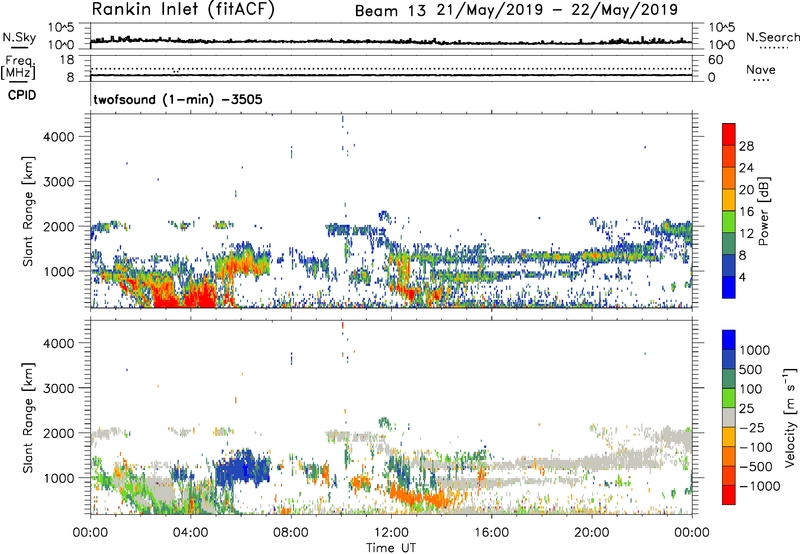This screenshot has width=800, height=554.
Task: Click the brightest blue top segment of the Velocity colorbar
Action: (729, 340)
